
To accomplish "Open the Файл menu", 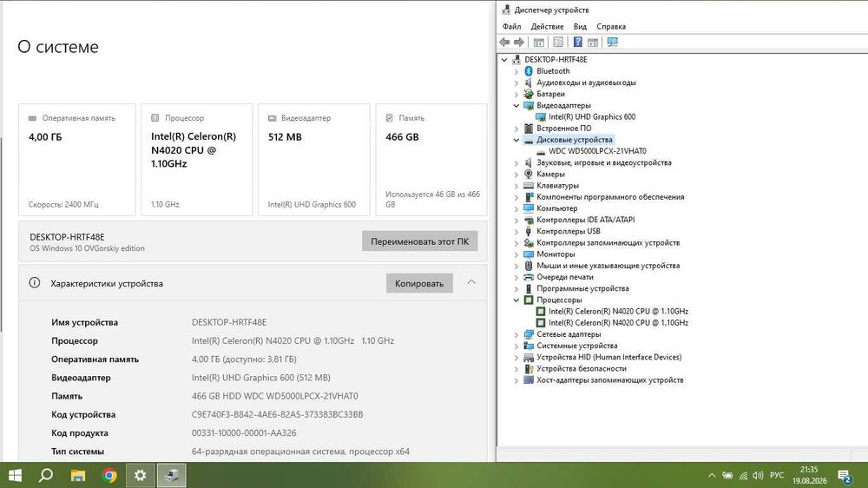I will 511,27.
